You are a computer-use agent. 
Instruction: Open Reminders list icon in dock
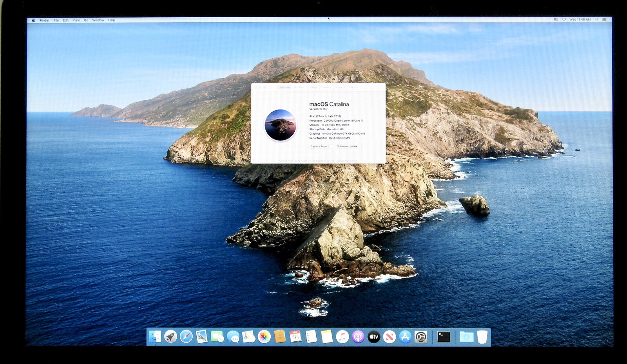pos(311,336)
